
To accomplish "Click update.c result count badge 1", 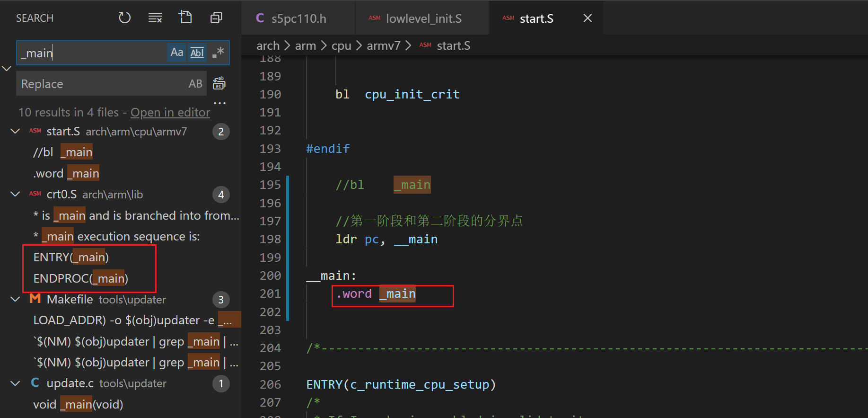I will click(x=221, y=383).
